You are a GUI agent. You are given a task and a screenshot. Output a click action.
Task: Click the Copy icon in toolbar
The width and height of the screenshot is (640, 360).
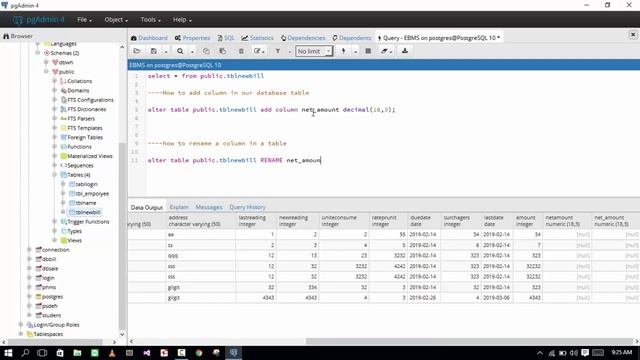(206, 51)
